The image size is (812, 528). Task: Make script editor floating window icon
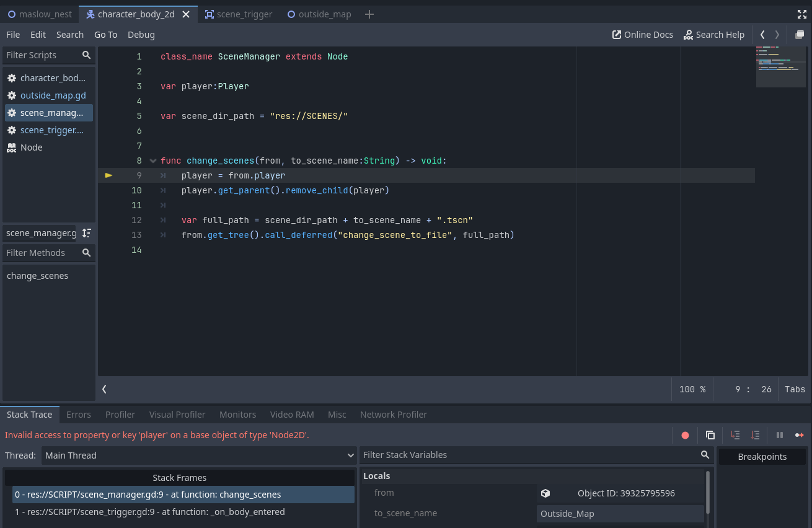[800, 35]
